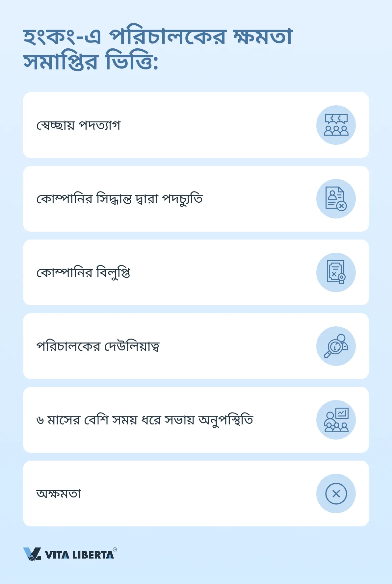The width and height of the screenshot is (392, 584).
Task: Select the অক্ষমতা text label
Action: (x=59, y=494)
